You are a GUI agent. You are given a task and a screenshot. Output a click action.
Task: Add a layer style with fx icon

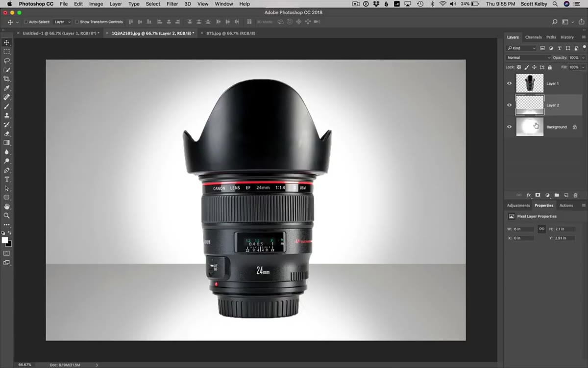click(528, 195)
